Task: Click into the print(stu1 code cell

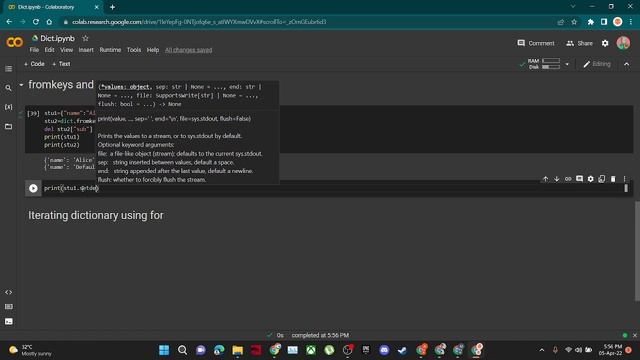Action: click(333, 188)
